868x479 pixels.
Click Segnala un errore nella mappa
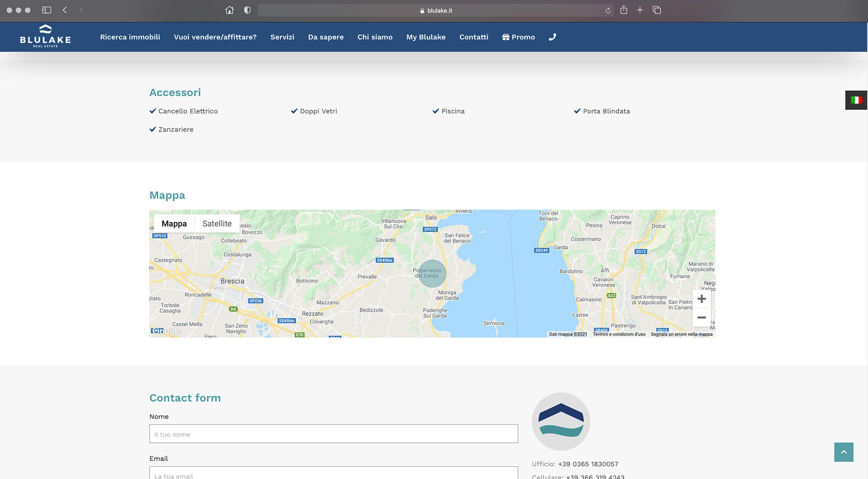[682, 334]
